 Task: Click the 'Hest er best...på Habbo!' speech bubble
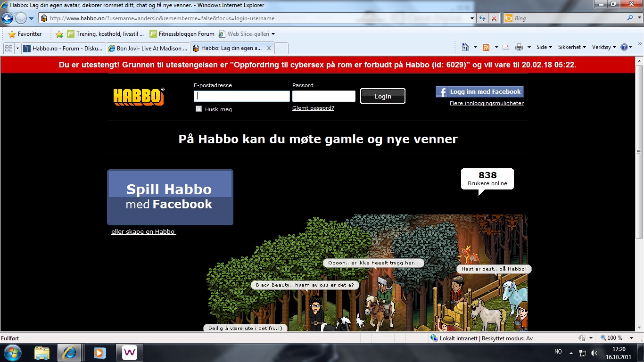click(494, 269)
